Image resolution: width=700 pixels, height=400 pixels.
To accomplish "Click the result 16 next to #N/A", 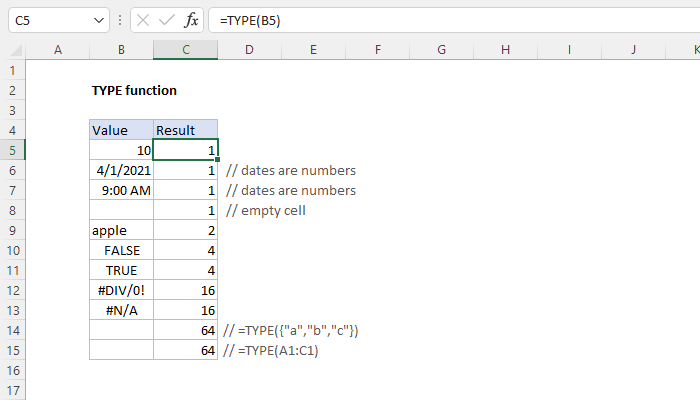I will click(x=186, y=310).
